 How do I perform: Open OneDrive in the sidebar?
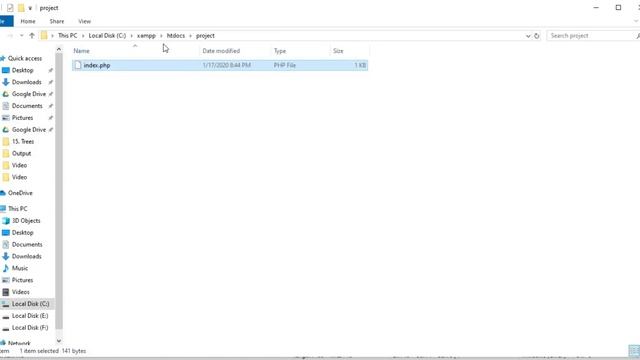20,193
